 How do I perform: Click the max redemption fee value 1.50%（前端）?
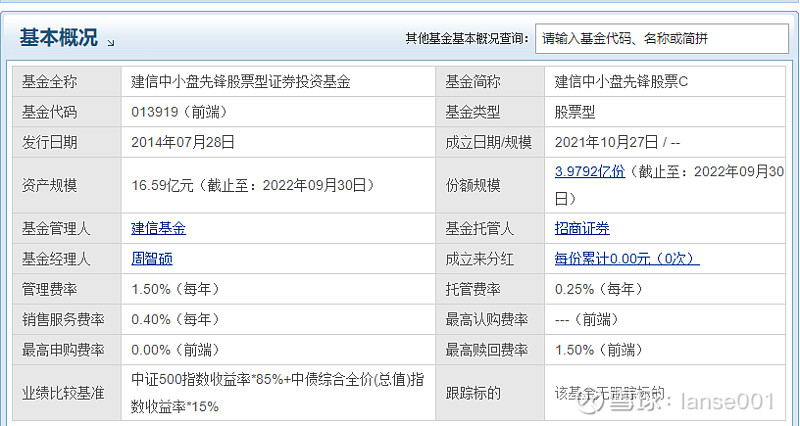pos(599,350)
